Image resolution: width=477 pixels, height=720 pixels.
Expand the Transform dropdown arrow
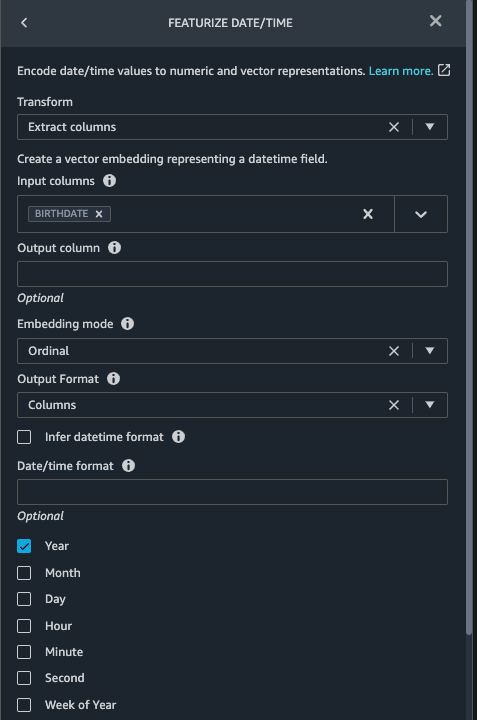point(430,127)
